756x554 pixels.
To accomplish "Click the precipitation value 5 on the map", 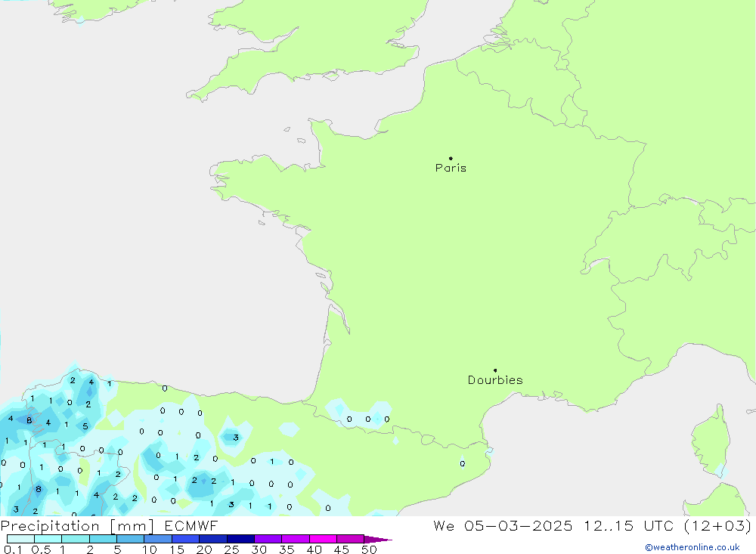I will 85,426.
